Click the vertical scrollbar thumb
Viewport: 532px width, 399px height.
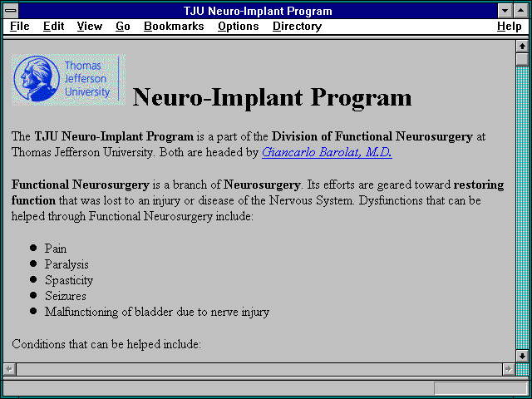pos(522,59)
